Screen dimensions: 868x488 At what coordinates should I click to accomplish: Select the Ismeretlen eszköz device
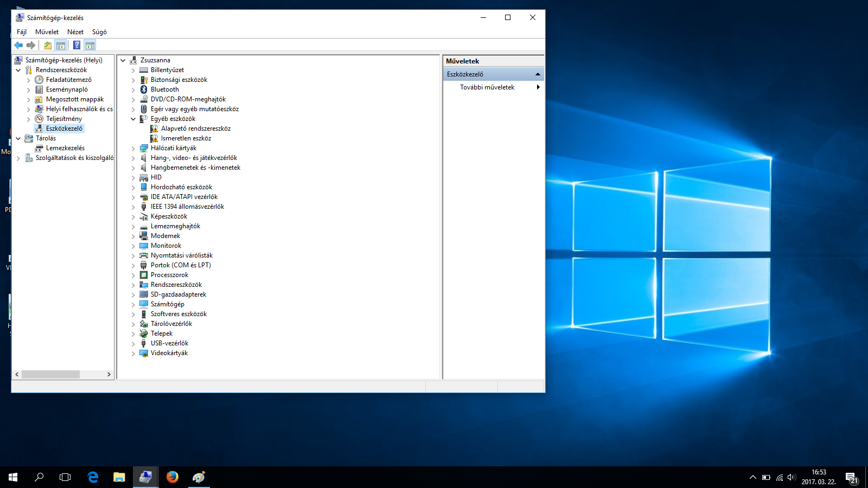coord(186,138)
